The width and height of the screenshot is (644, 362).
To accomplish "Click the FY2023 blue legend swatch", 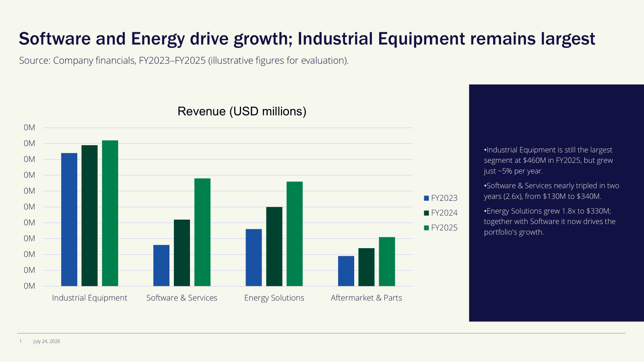I will click(426, 198).
